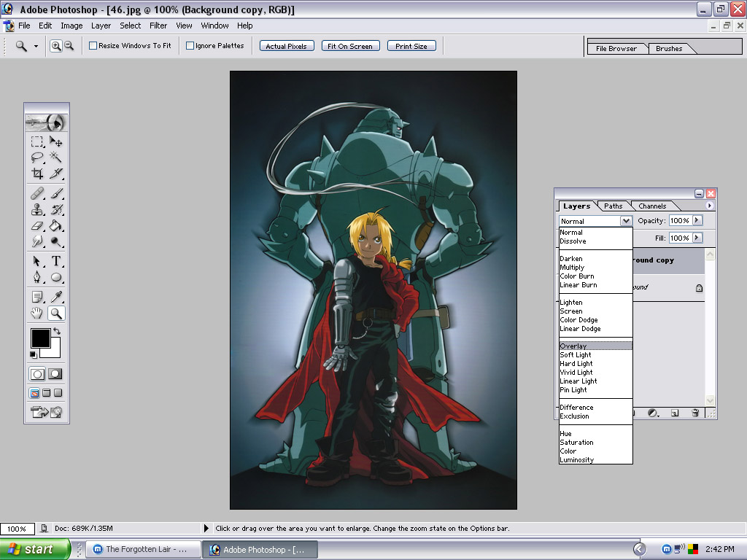
Task: Create a new layer in Layers palette
Action: 675,413
